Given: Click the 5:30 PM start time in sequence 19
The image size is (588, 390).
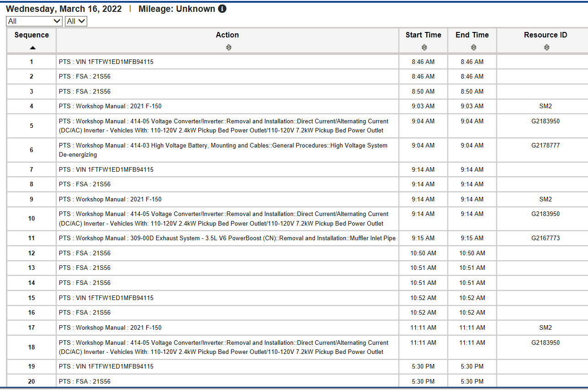Looking at the screenshot, I should point(423,366).
